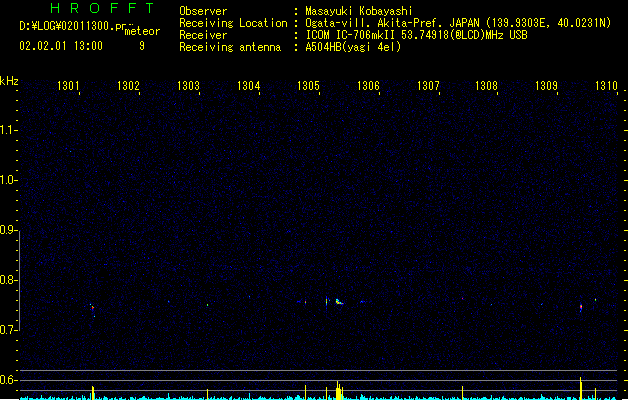Click the 'Receiving antenna' label

pos(230,47)
